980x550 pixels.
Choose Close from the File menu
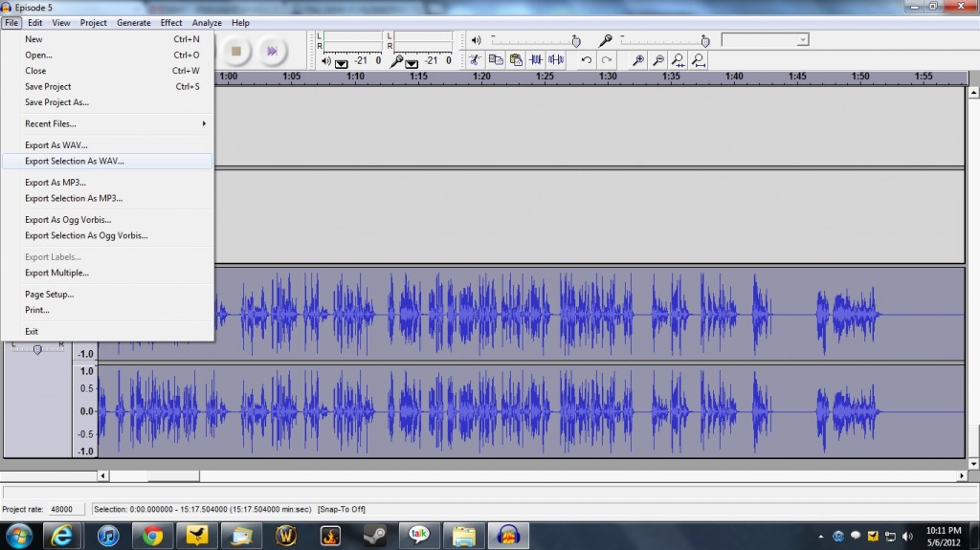[107, 71]
